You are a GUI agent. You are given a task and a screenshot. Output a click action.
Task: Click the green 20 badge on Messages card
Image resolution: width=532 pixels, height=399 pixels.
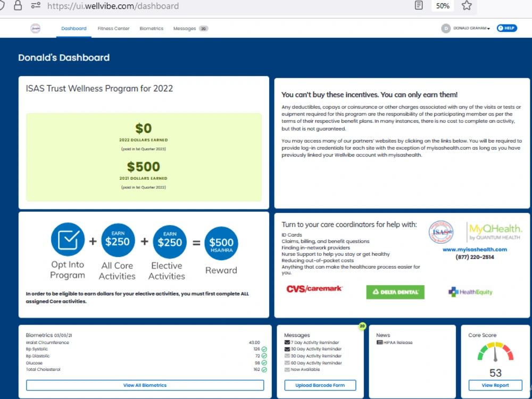[x=362, y=326]
